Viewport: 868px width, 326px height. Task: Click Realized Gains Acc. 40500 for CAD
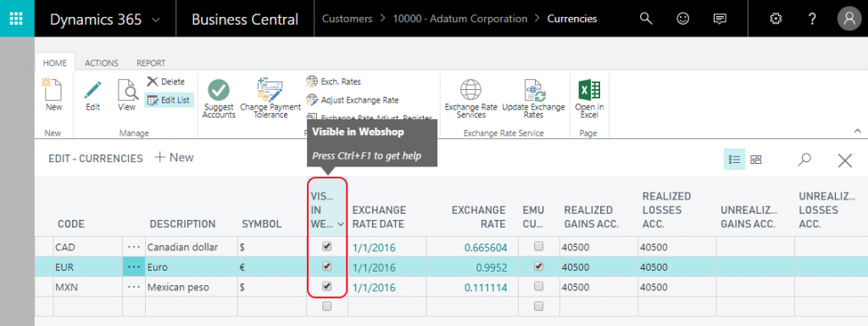pos(598,247)
